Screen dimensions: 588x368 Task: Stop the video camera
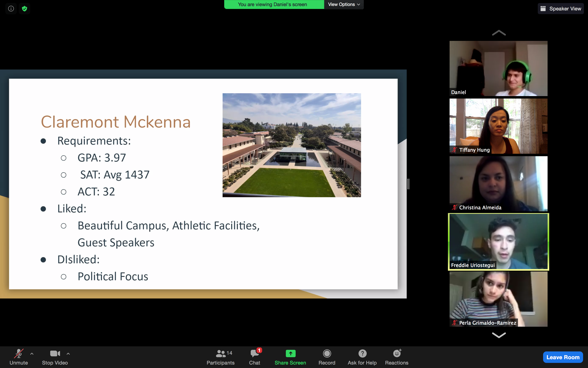(x=55, y=357)
